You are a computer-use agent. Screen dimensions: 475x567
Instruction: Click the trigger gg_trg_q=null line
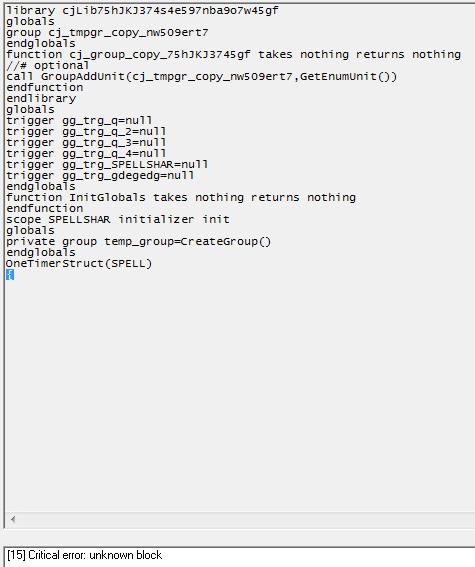[x=79, y=120]
